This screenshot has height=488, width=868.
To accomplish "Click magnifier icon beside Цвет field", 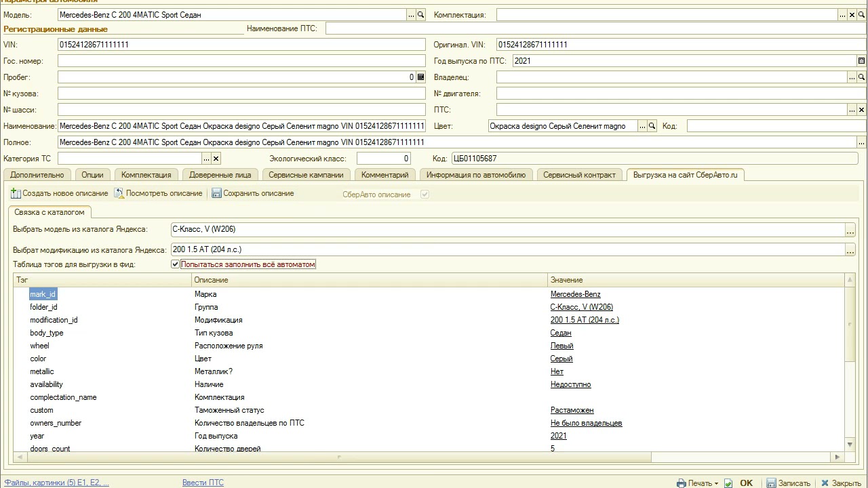I will 652,126.
